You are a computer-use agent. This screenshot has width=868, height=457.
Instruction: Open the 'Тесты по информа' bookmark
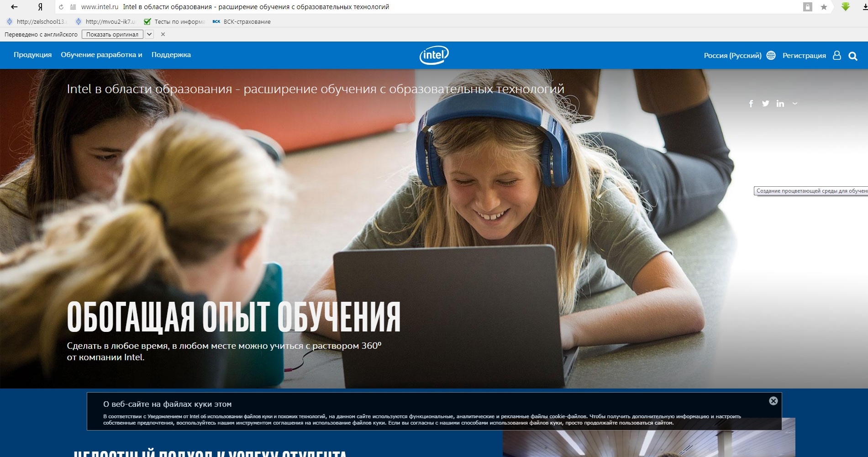(x=174, y=21)
